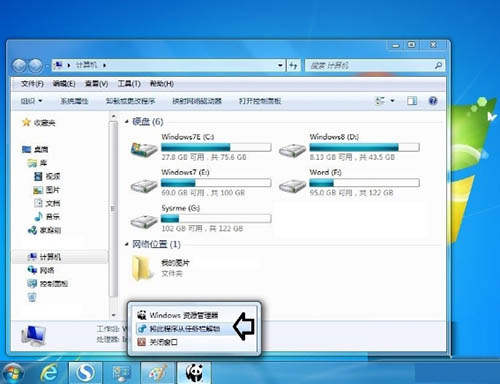Open the Sogou browser taskbar icon

[x=85, y=373]
